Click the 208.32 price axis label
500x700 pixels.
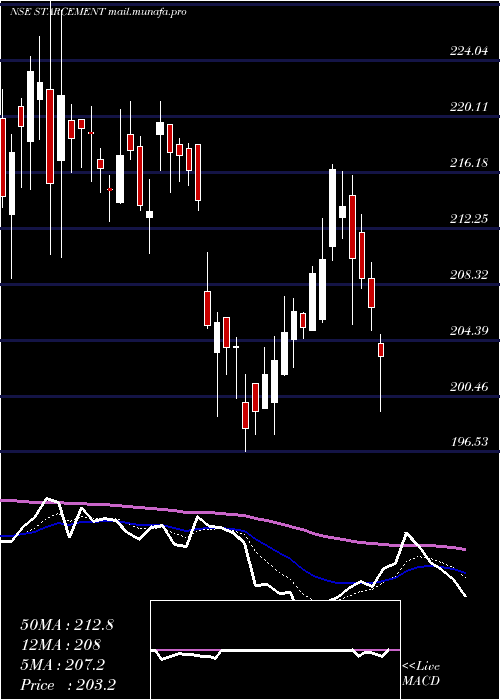coord(469,275)
